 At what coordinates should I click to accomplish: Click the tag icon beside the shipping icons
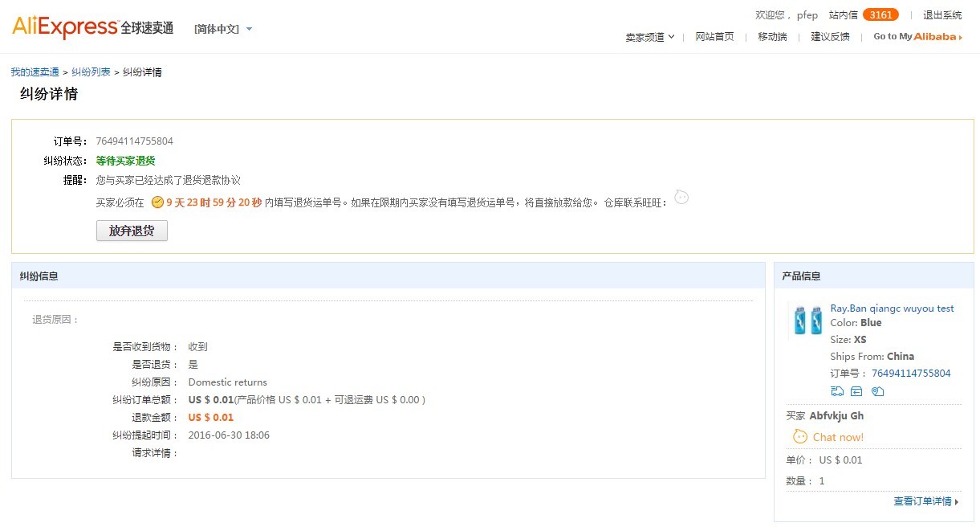pyautogui.click(x=878, y=391)
